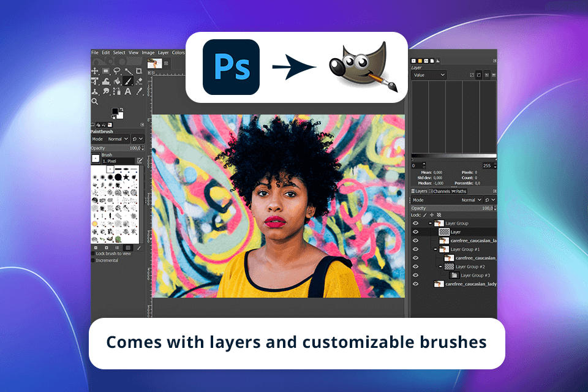This screenshot has width=588, height=392.
Task: Open the Layer menu
Action: (163, 53)
